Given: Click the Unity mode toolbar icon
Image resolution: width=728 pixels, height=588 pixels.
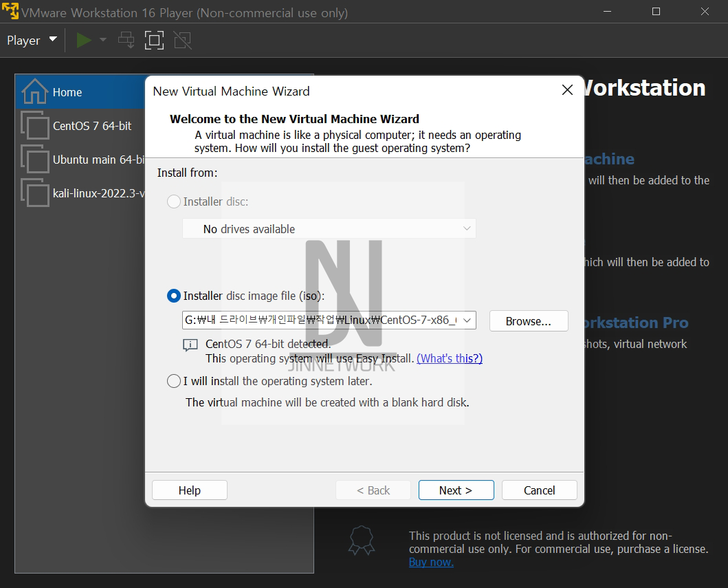Looking at the screenshot, I should 182,40.
